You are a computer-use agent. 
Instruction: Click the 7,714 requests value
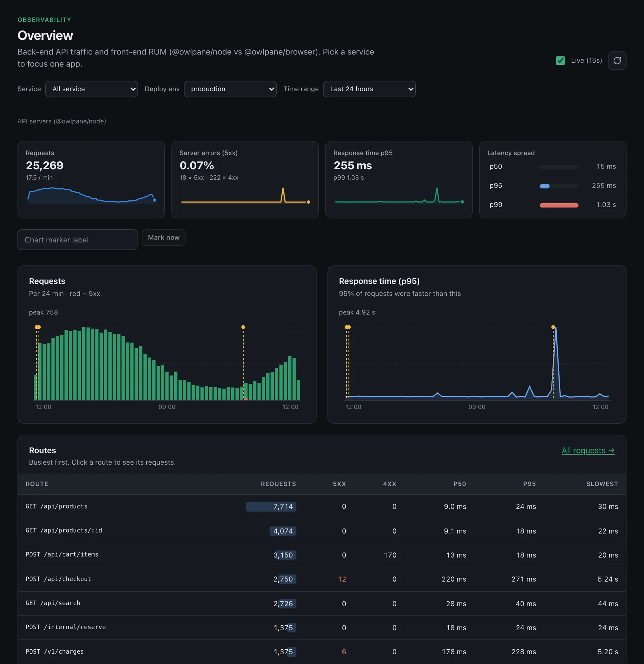[283, 507]
